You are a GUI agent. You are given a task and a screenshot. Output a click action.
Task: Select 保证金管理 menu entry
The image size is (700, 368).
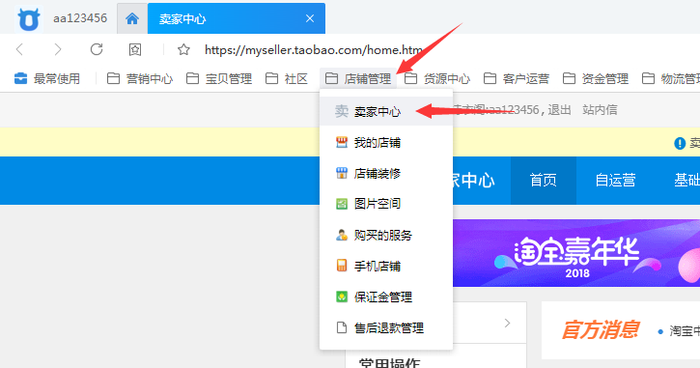tap(386, 297)
